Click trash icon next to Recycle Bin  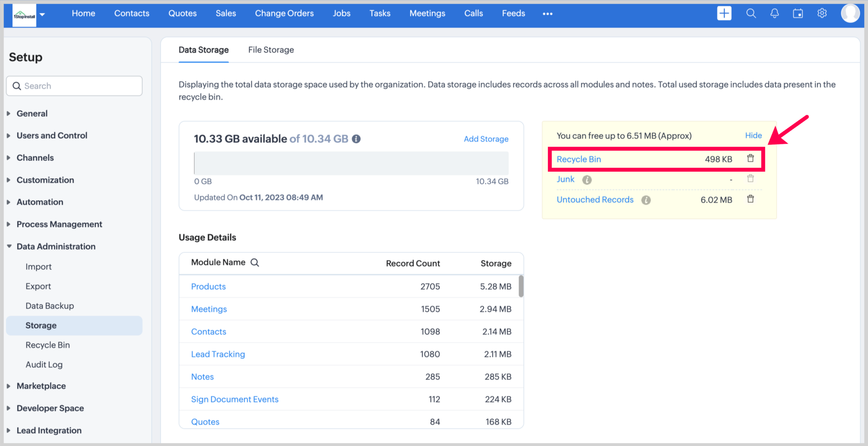click(x=750, y=158)
